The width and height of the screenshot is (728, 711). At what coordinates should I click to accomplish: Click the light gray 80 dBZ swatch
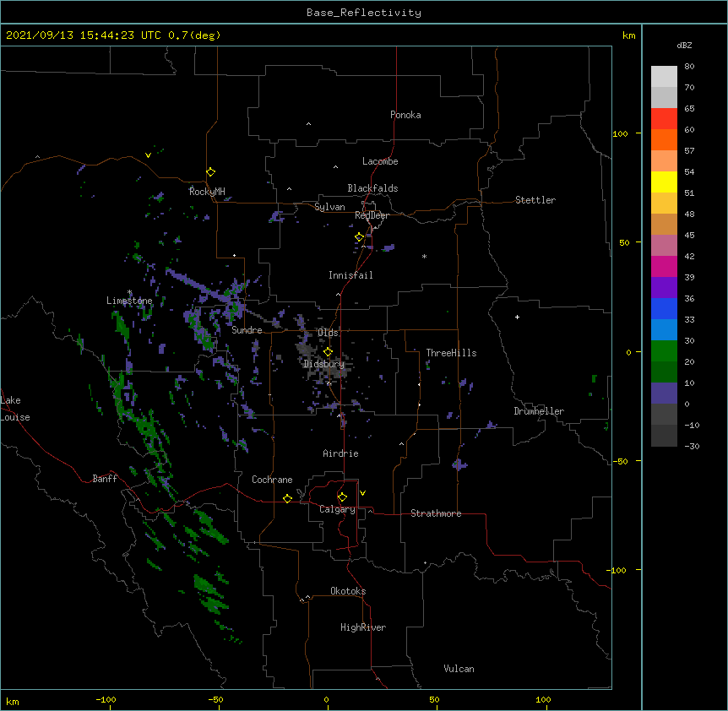pyautogui.click(x=664, y=77)
